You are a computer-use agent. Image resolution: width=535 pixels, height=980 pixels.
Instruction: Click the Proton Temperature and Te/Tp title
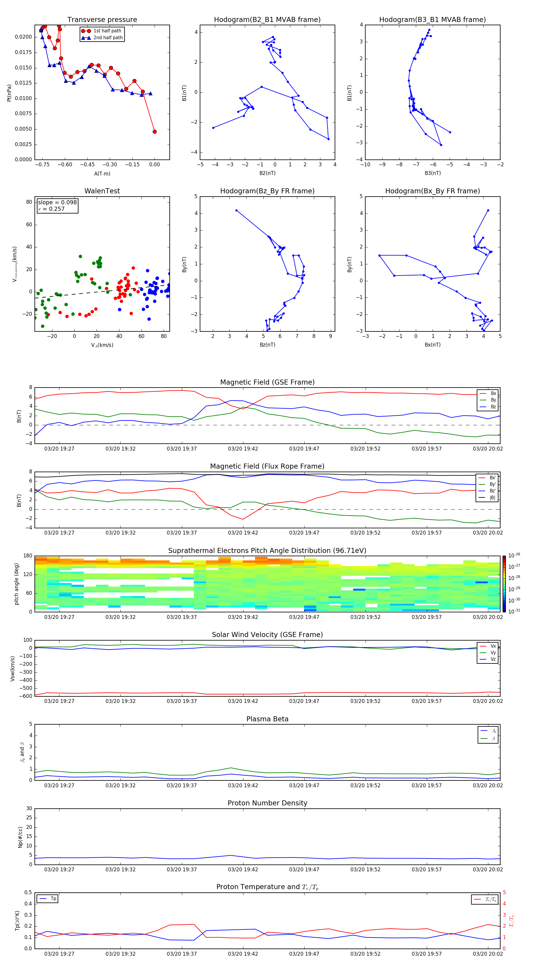(267, 887)
